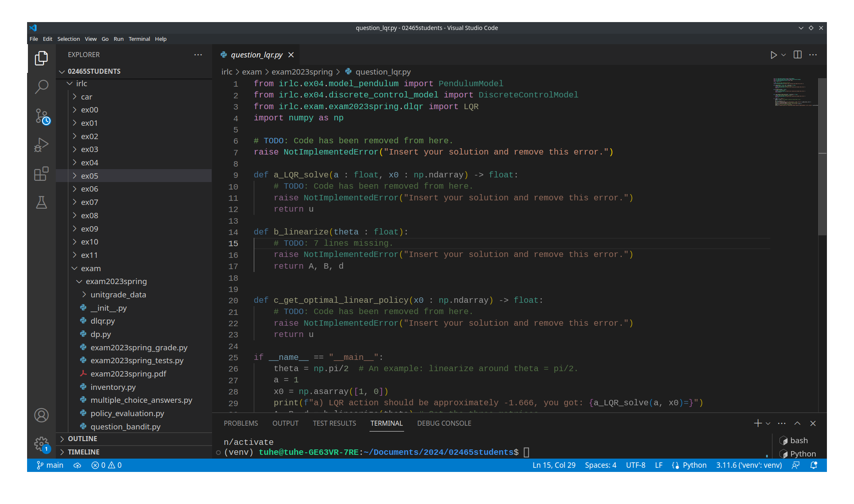Switch to the OUTPUT panel tab
Image resolution: width=854 pixels, height=504 pixels.
tap(285, 423)
